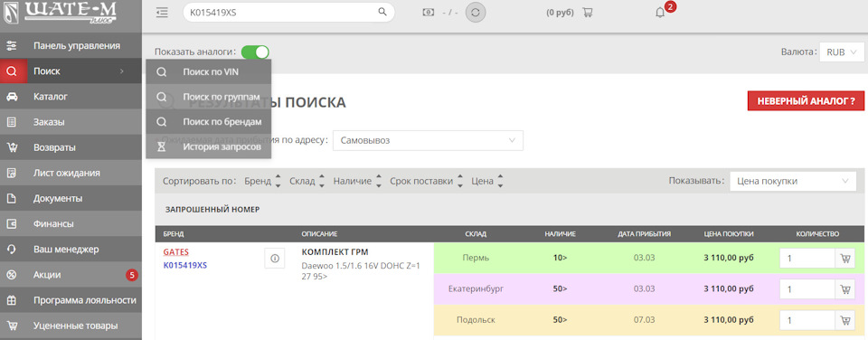Click the Каталог car icon
This screenshot has width=868, height=340.
point(11,97)
